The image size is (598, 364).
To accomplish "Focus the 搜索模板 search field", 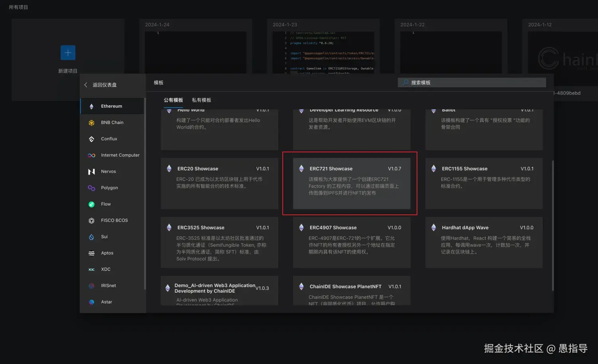I will click(x=472, y=83).
